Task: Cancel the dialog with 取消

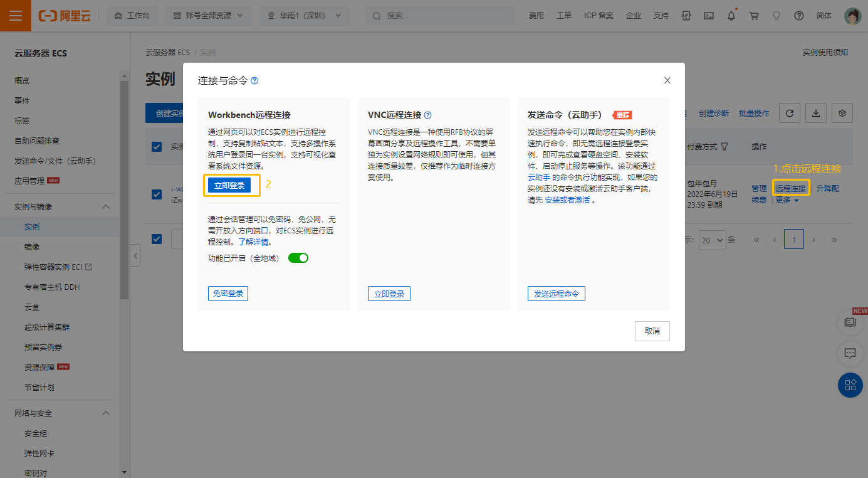Action: pos(652,331)
